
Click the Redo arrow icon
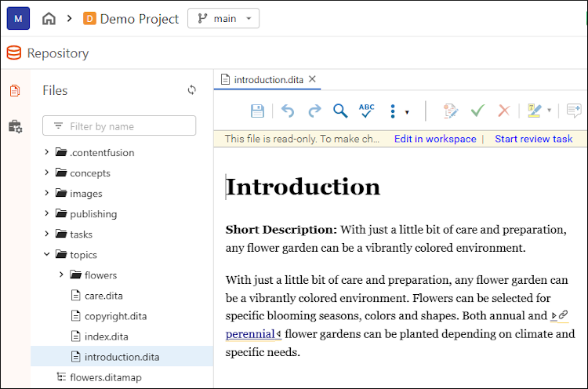[314, 111]
